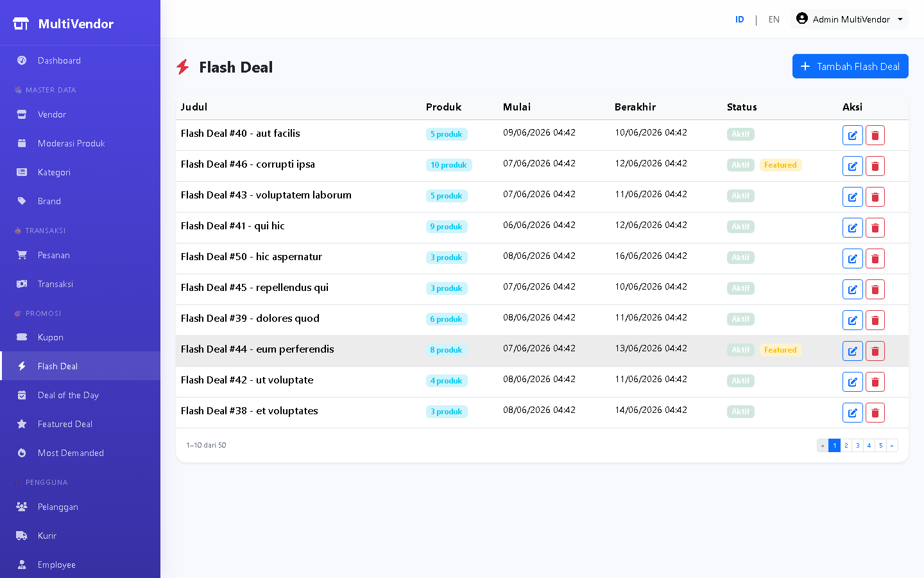Go to Kategori menu item
Viewport: 924px width, 578px height.
pyautogui.click(x=80, y=172)
